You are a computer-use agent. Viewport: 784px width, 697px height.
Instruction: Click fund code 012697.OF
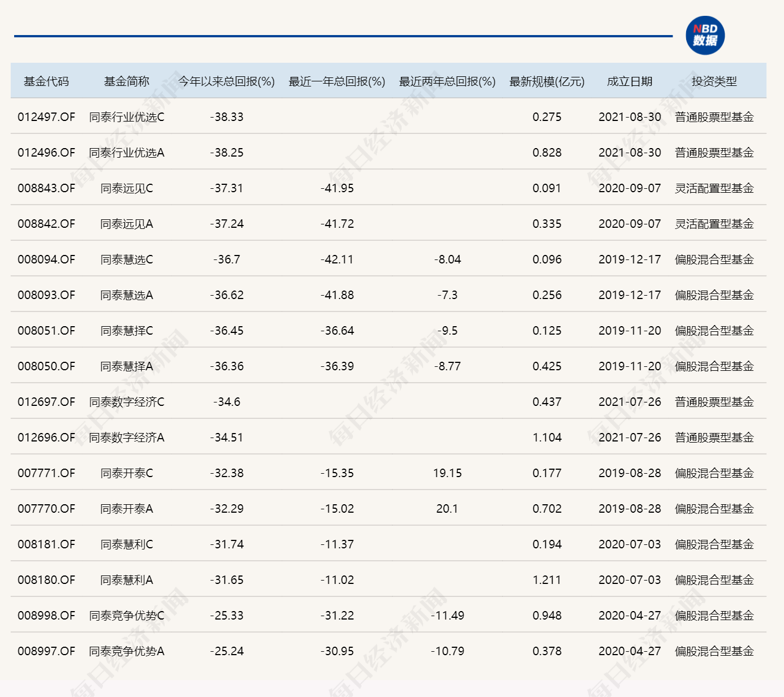[46, 402]
